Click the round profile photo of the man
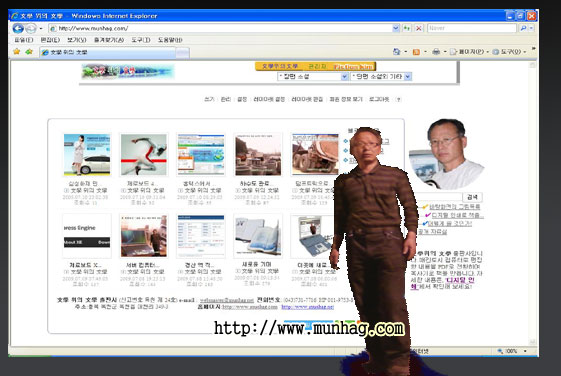561x376 pixels. (x=447, y=154)
